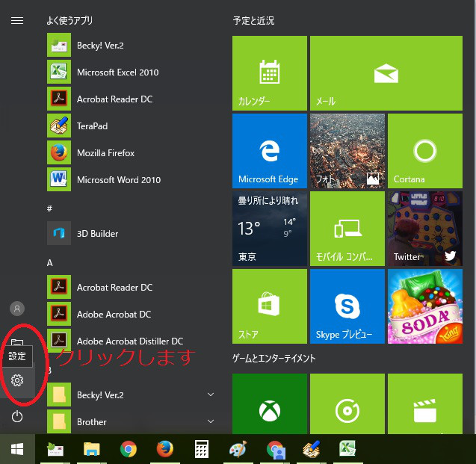Open the Cortana tile
This screenshot has height=464, width=476.
coord(425,151)
